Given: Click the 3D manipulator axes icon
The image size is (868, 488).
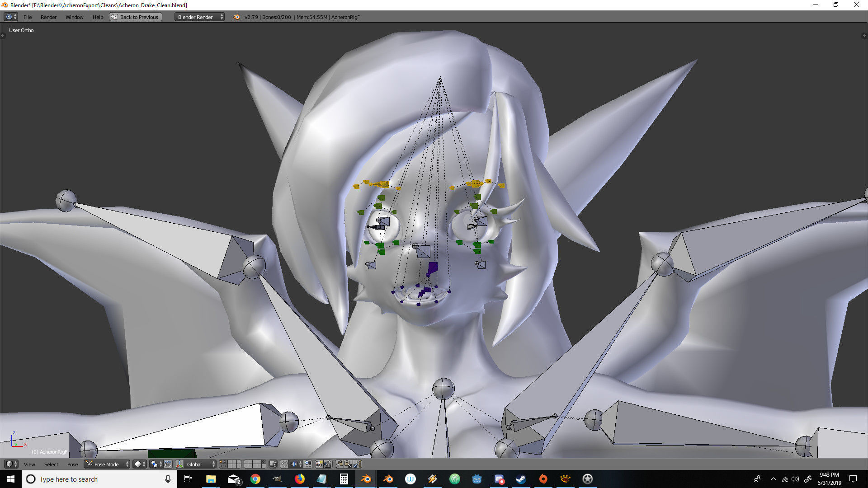Looking at the screenshot, I should click(x=179, y=464).
